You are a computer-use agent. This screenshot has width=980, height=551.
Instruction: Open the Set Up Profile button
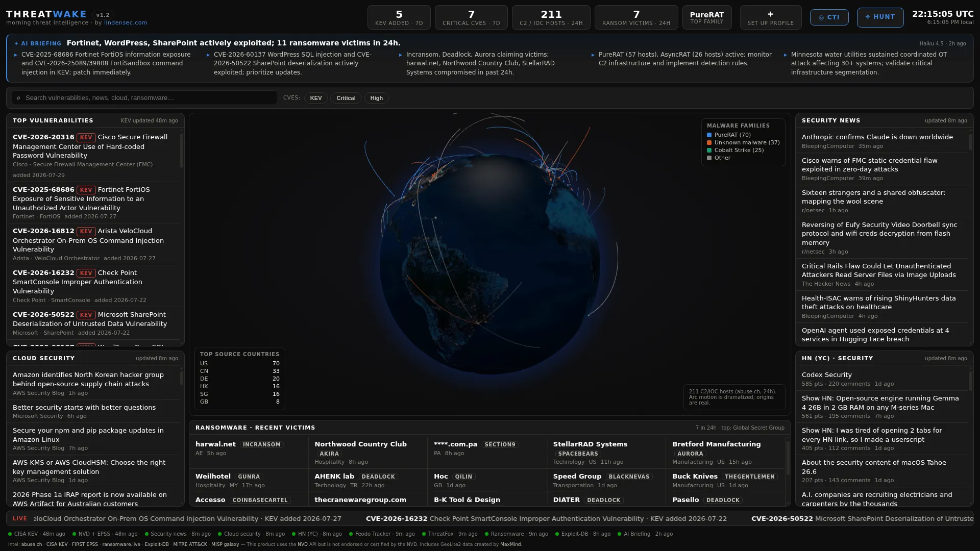click(x=770, y=17)
